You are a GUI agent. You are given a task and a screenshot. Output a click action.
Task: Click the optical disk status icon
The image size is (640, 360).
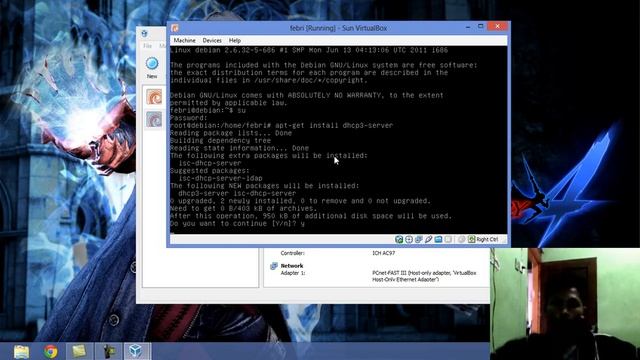pos(409,240)
